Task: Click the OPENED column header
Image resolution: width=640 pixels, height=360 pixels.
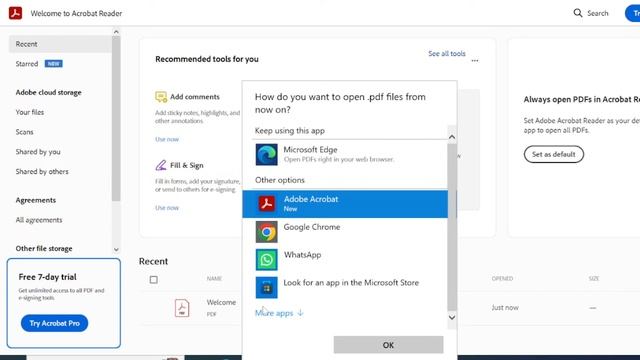Action: (x=502, y=278)
